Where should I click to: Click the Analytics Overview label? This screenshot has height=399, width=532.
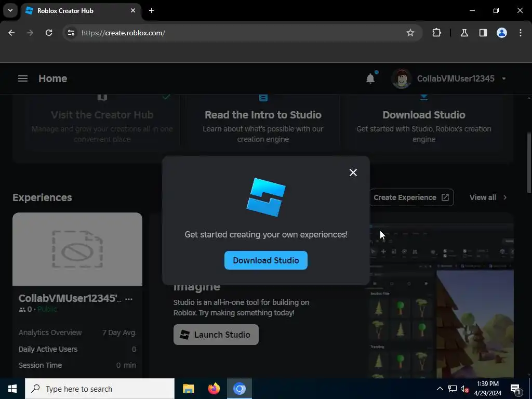tap(50, 332)
